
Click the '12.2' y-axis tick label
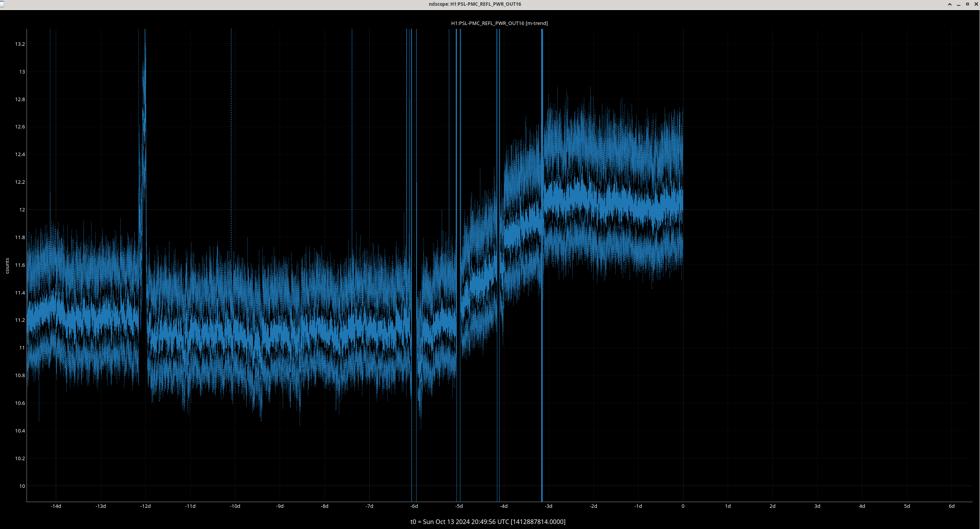tap(20, 182)
